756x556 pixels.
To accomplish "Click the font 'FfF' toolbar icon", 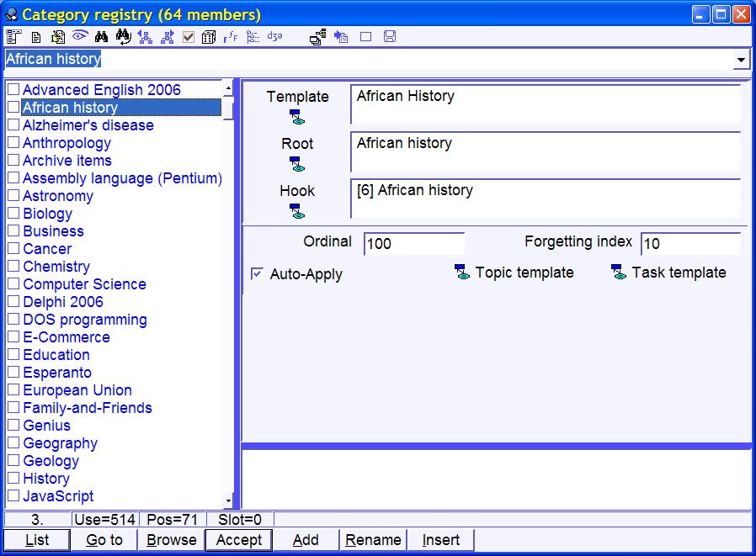I will [x=231, y=36].
